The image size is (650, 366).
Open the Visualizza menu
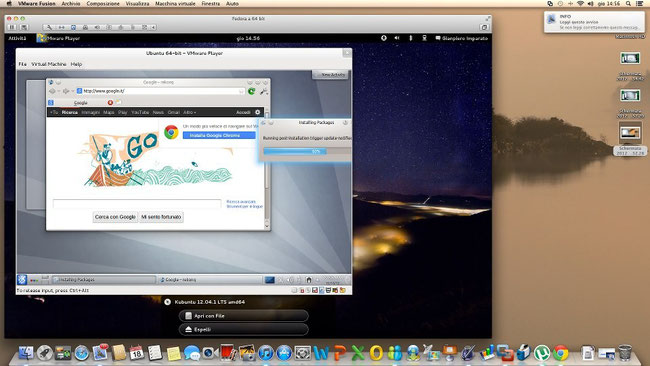[137, 3]
